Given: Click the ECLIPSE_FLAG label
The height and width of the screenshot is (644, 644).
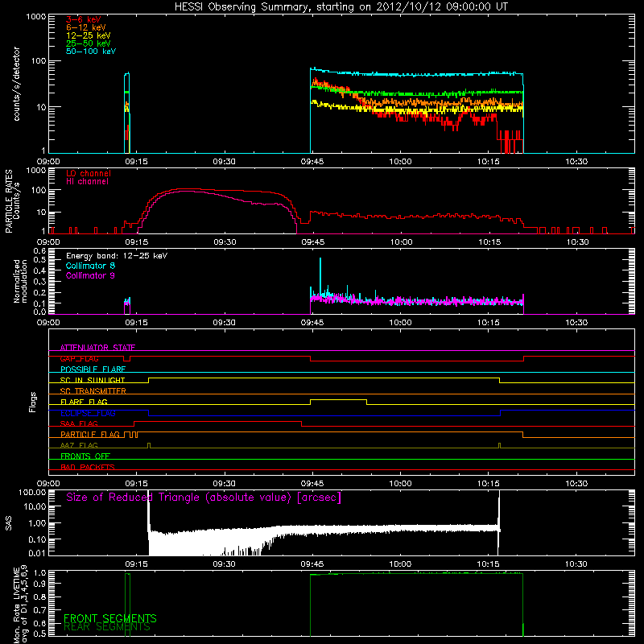Looking at the screenshot, I should (x=88, y=413).
